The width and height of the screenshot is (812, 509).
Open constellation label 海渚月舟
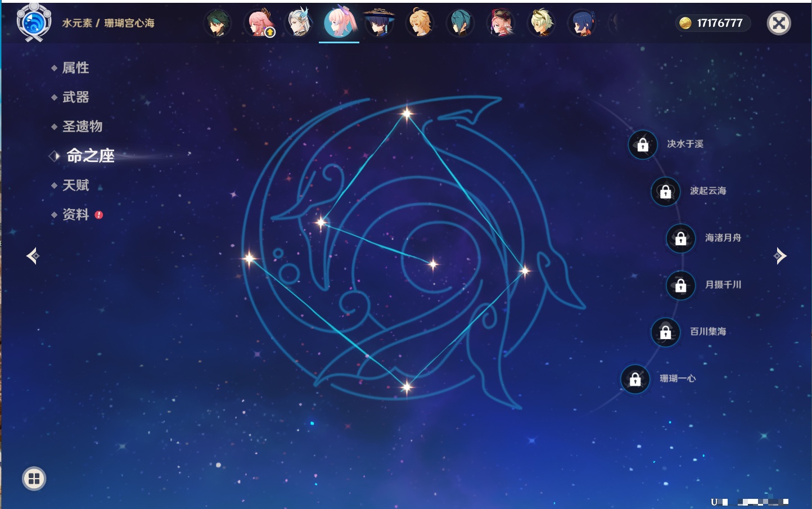pos(723,238)
